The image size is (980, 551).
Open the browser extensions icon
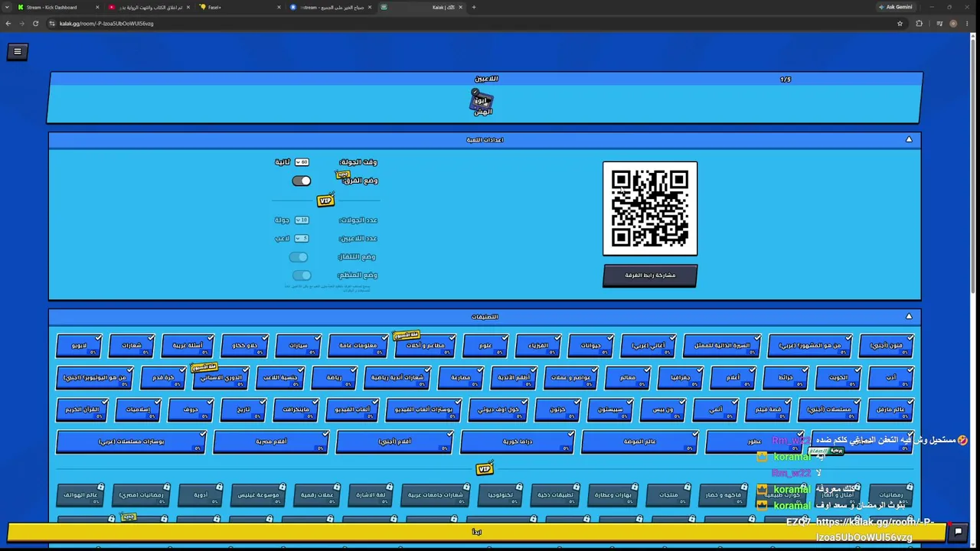click(x=919, y=24)
